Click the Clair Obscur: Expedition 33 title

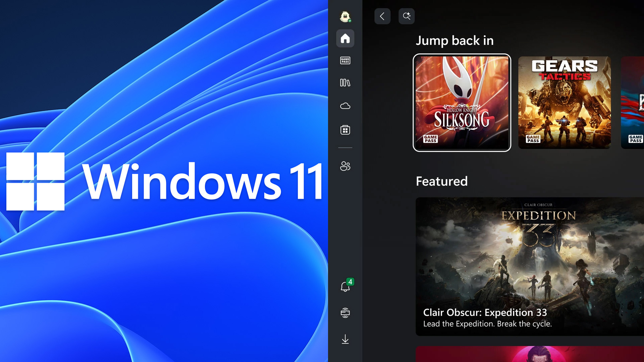click(485, 312)
